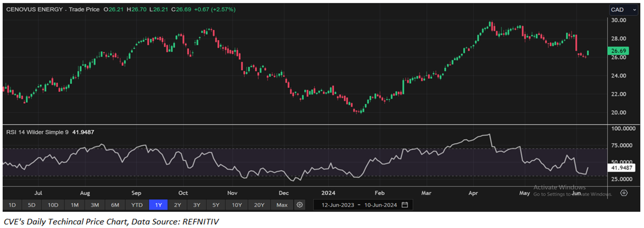The height and width of the screenshot is (228, 644).
Task: Show the Max time range
Action: 282,205
